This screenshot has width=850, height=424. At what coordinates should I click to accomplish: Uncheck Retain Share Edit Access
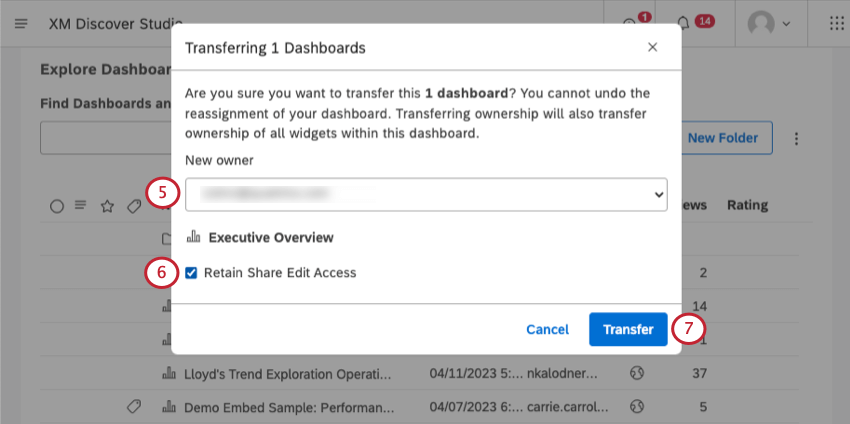pyautogui.click(x=192, y=272)
